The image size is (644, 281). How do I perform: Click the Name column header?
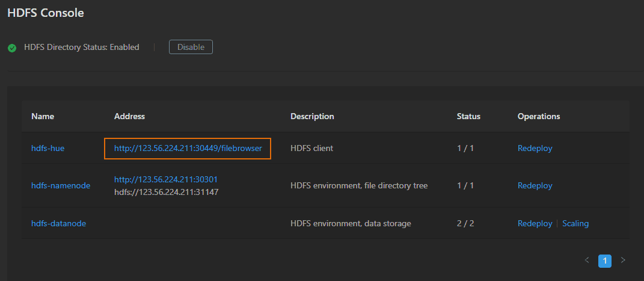(43, 116)
